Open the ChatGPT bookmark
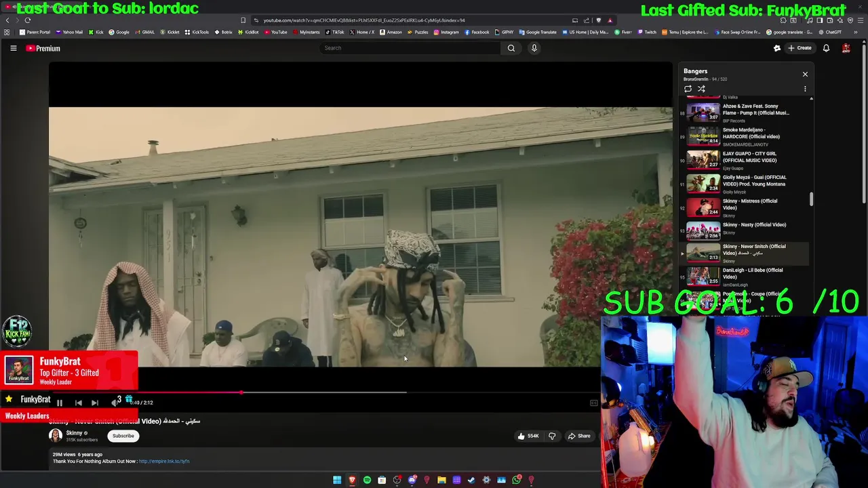The height and width of the screenshot is (488, 868). click(x=830, y=32)
